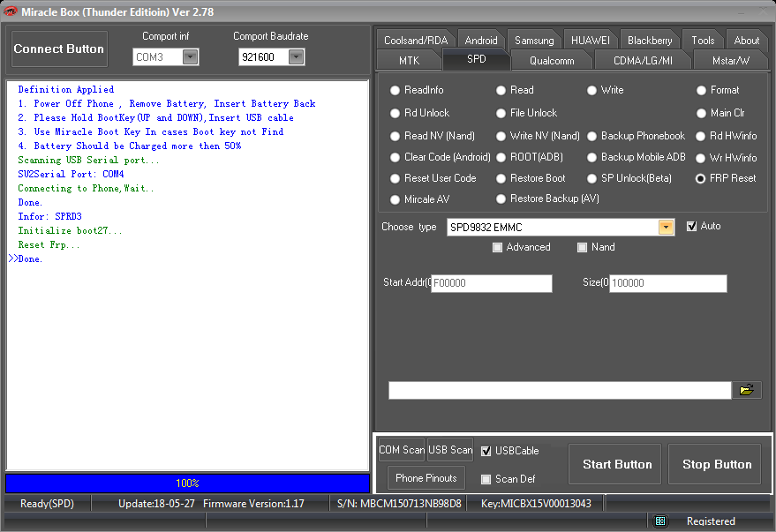Choose the File Unlock option
Screen dimensions: 776x532
[501, 113]
